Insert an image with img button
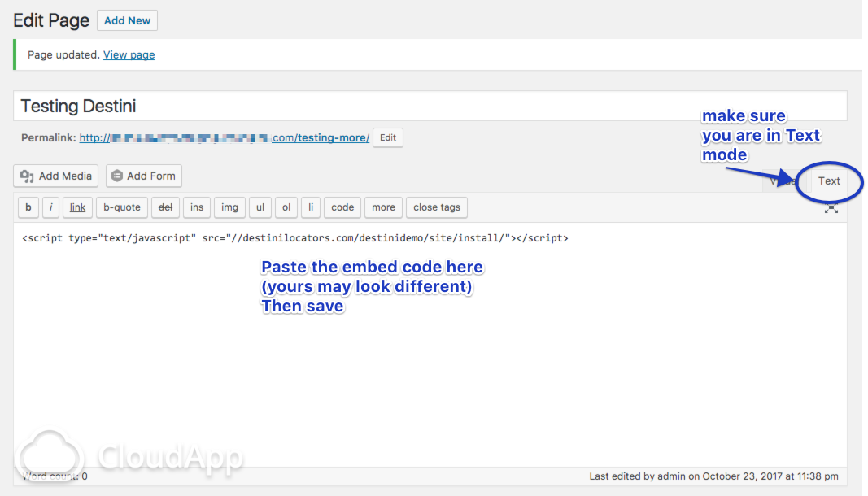The height and width of the screenshot is (496, 868). point(229,207)
